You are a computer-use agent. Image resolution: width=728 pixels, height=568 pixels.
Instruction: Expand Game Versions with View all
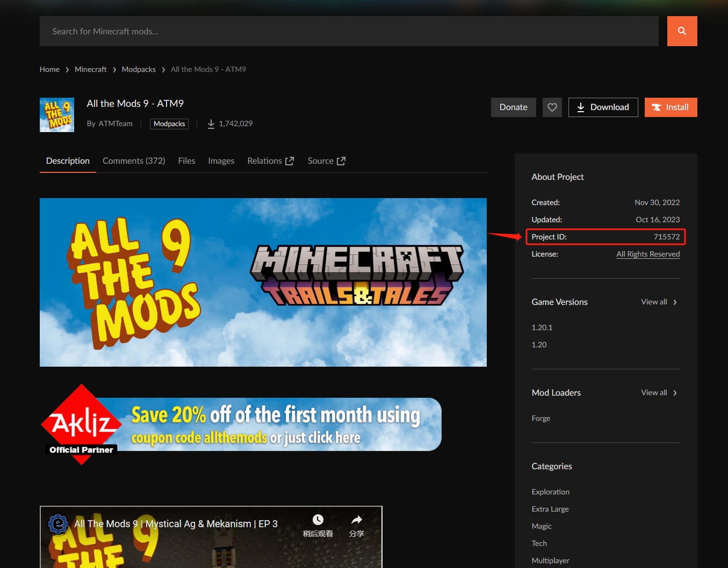click(659, 302)
